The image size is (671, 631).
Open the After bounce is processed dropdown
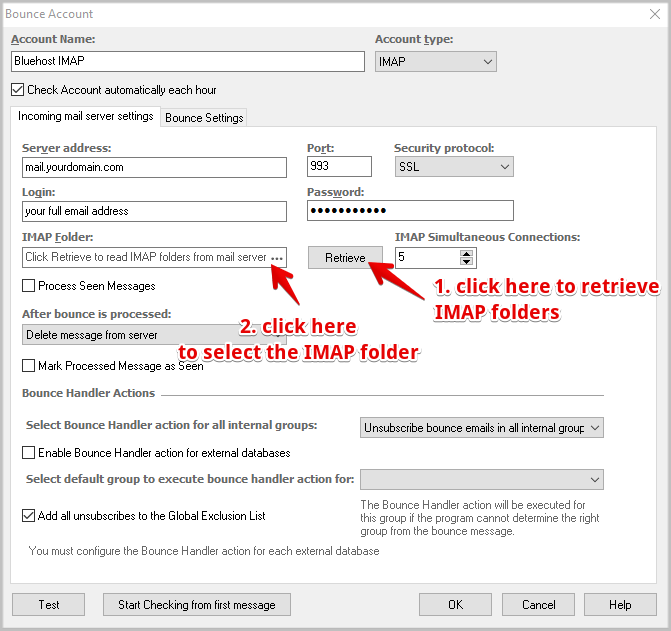[154, 335]
